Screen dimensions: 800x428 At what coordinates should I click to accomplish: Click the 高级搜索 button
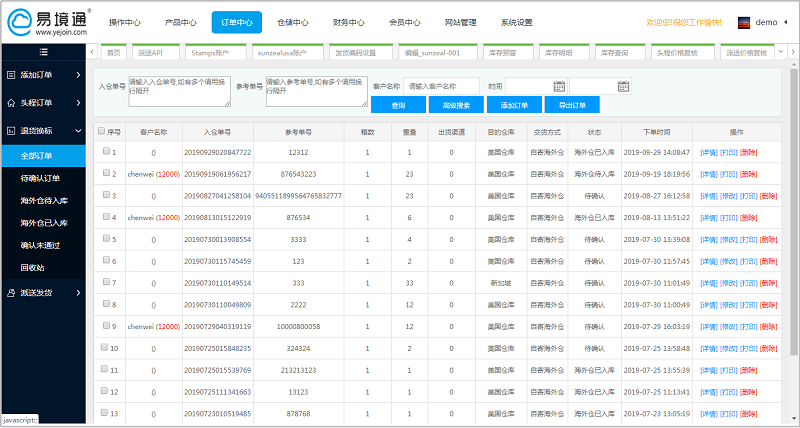455,105
